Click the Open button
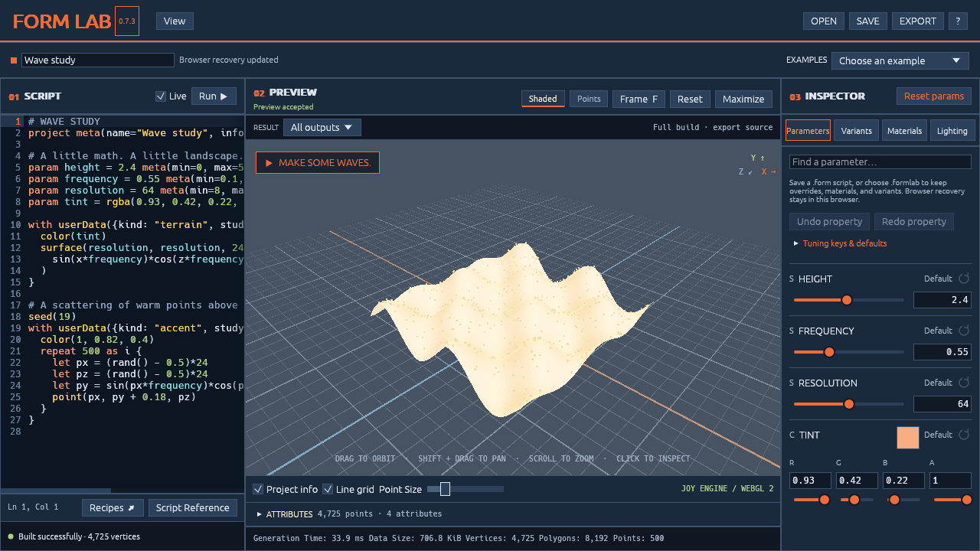This screenshot has height=551, width=980. click(824, 21)
